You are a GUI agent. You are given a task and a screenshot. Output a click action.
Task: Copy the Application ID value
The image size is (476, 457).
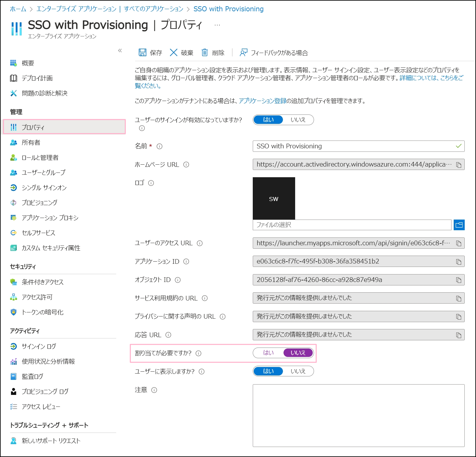pyautogui.click(x=458, y=262)
